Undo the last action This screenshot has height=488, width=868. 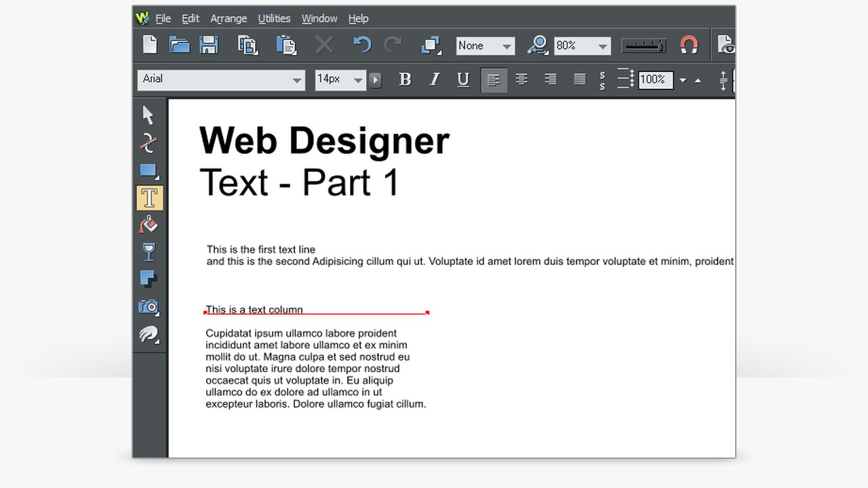361,45
